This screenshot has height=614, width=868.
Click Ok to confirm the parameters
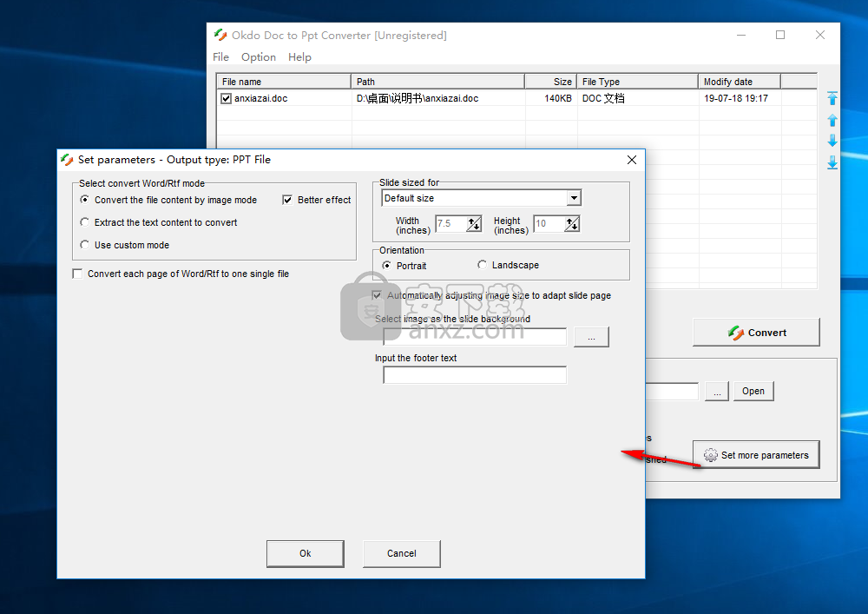pos(305,553)
